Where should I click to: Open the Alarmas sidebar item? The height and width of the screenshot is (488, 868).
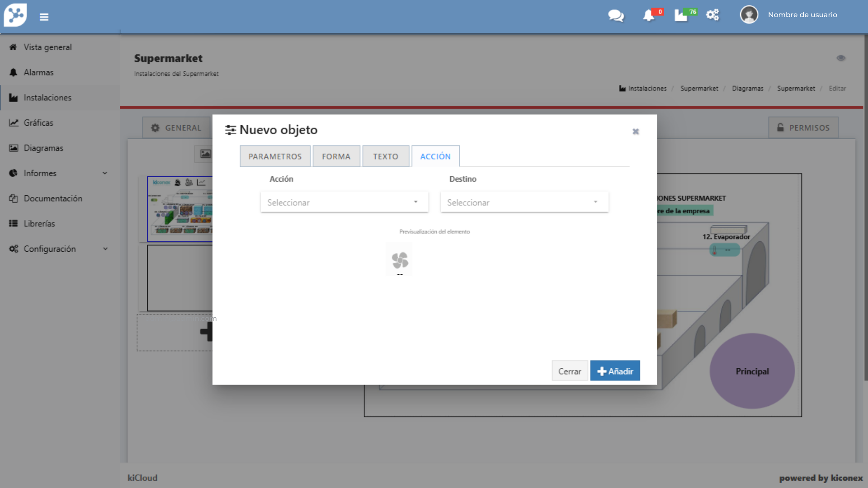38,72
